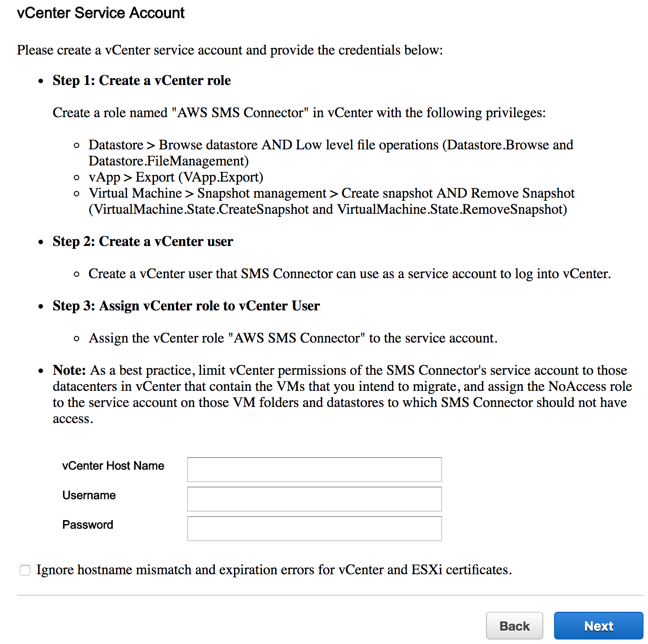Click the ignore certificate errors checkbox label text
The height and width of the screenshot is (644, 648).
(x=274, y=570)
